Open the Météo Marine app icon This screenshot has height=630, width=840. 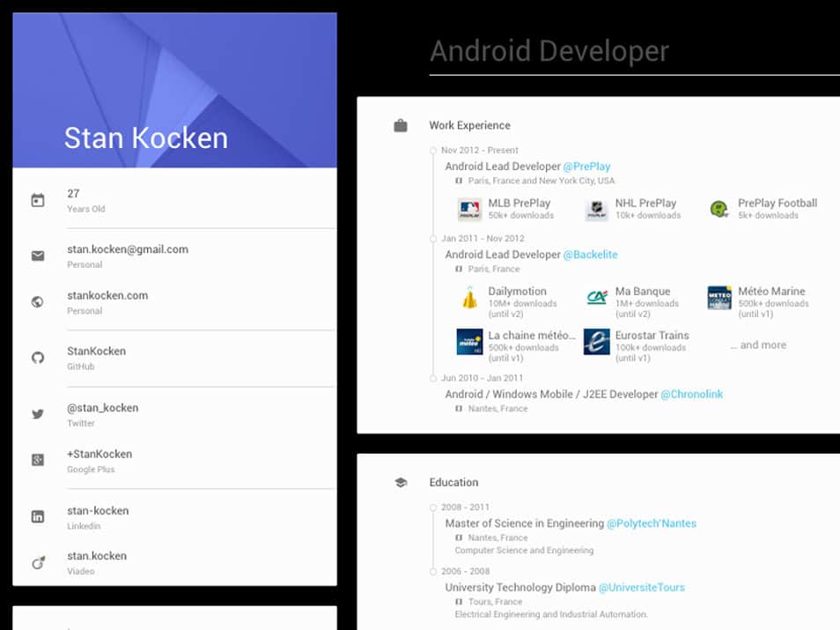point(719,298)
